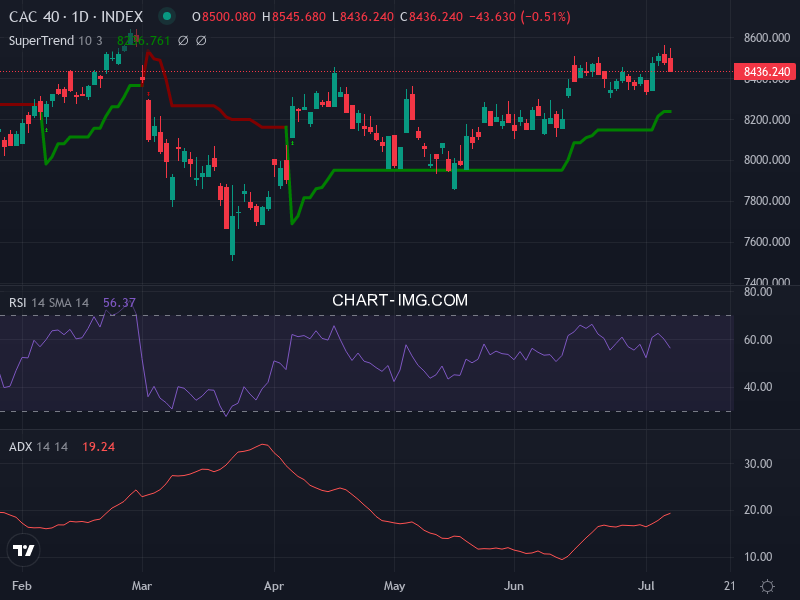
Task: Click the RSI value 56.37
Action: [x=119, y=303]
